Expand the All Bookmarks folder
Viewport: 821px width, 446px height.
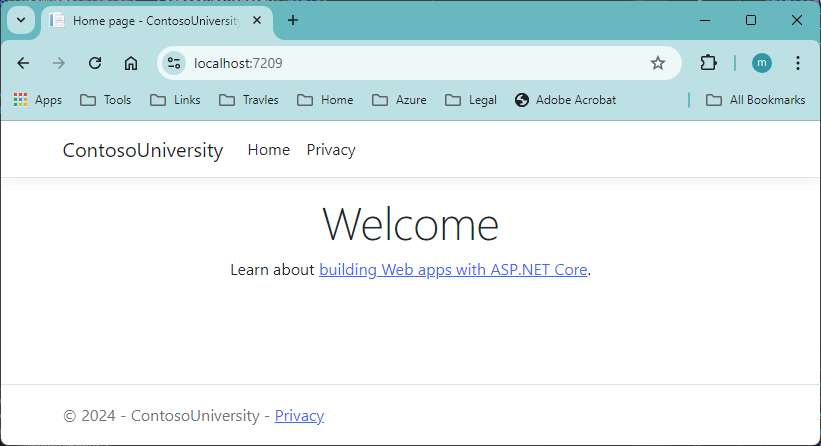755,100
